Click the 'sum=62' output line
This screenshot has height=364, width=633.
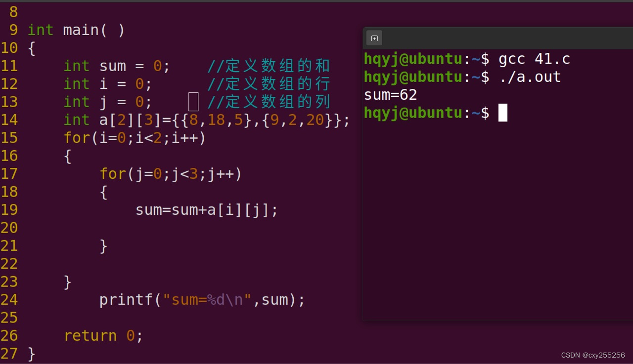tap(391, 95)
